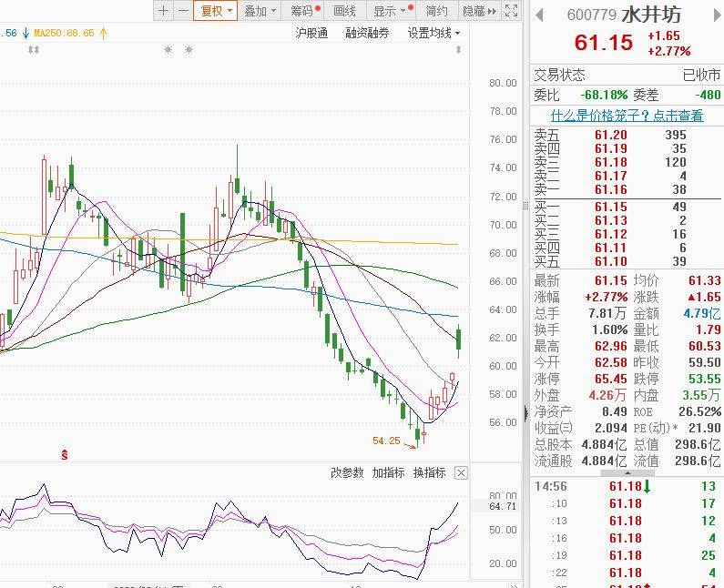Toggle the 画线 drawing tools
Viewport: 724px width, 588px height.
(344, 11)
